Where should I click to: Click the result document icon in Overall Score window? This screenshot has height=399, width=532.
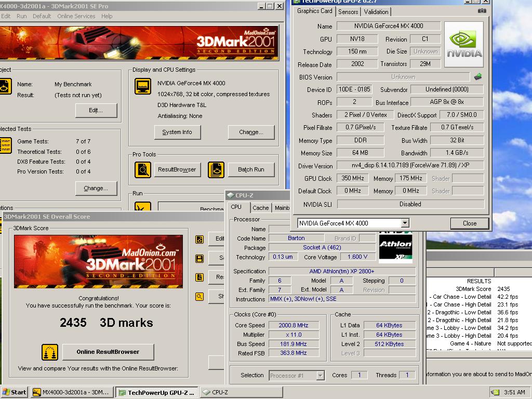(x=199, y=277)
